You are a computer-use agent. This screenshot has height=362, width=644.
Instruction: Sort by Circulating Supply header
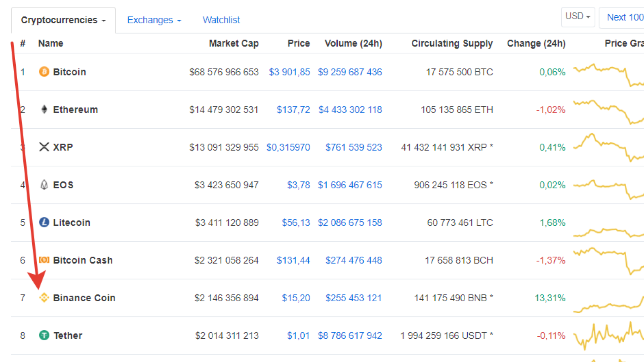click(452, 43)
